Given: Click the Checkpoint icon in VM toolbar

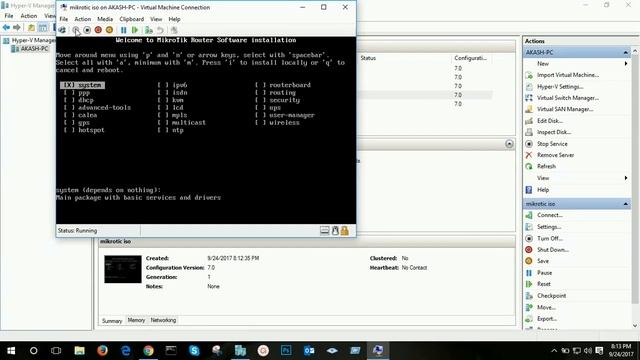Looking at the screenshot, I should point(149,30).
